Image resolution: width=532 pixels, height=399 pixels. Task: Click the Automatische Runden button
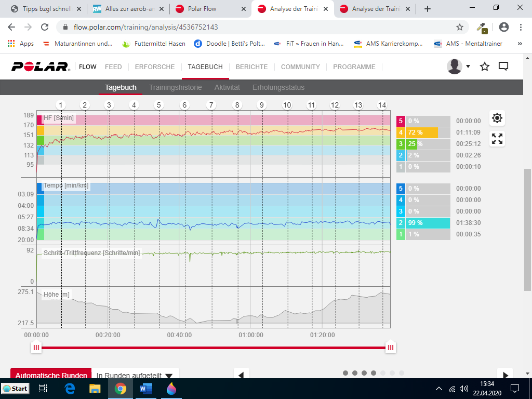tap(51, 375)
